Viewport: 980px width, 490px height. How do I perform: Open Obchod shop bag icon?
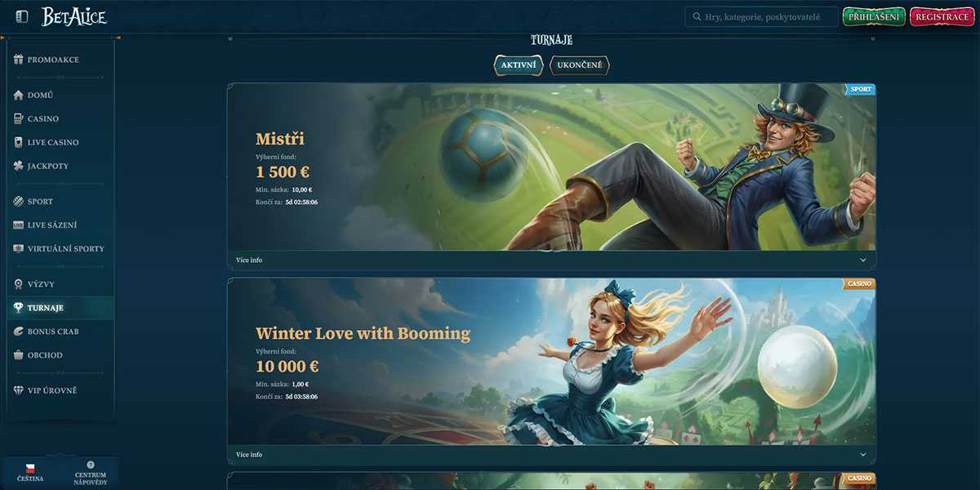point(19,355)
